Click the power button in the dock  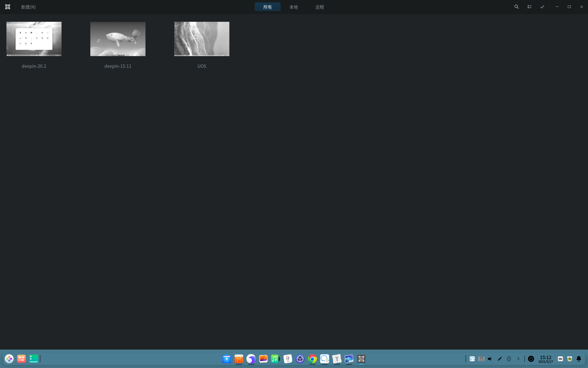531,358
